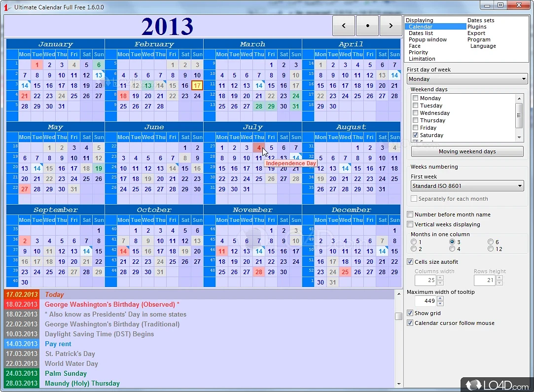
Task: Check Thursday as a weekend day
Action: 416,120
